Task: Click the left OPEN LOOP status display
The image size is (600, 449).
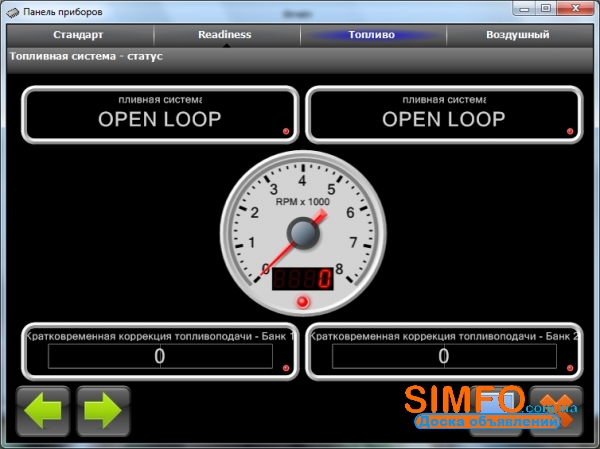Action: coord(160,114)
